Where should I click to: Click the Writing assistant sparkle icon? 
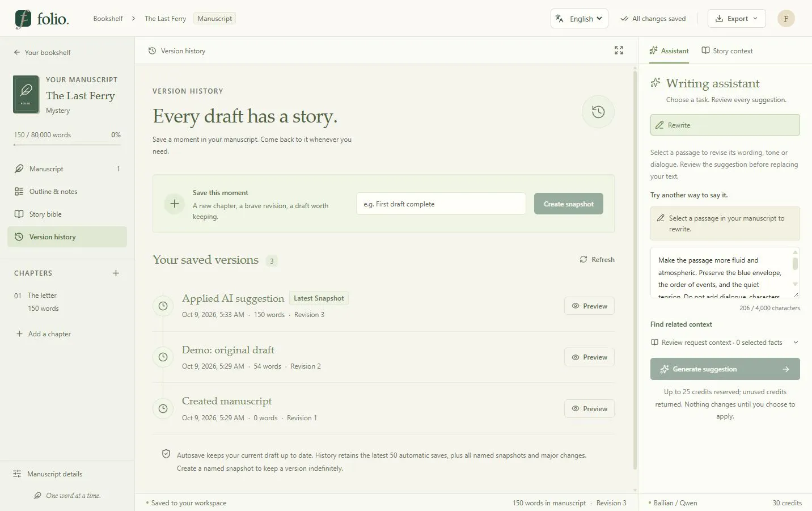point(655,83)
